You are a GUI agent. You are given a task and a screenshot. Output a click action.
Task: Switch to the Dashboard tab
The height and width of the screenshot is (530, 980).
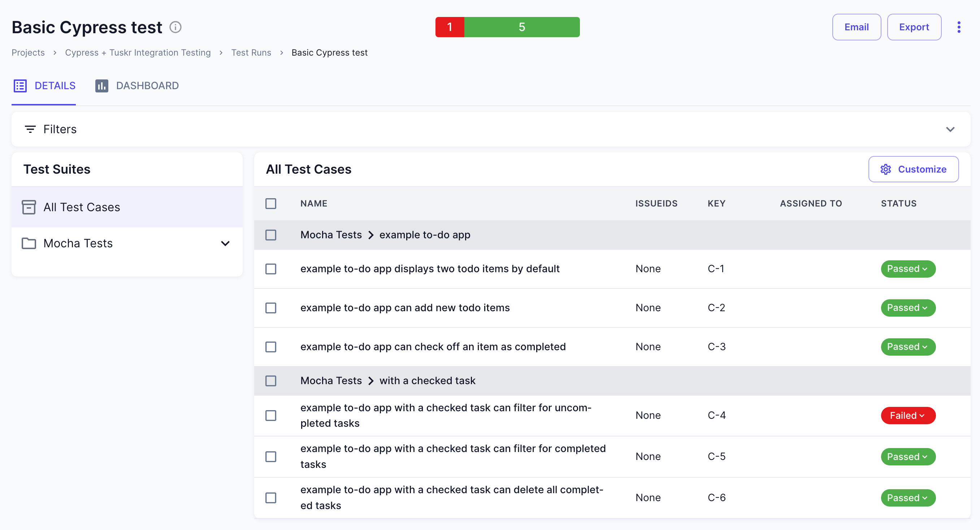(x=147, y=86)
